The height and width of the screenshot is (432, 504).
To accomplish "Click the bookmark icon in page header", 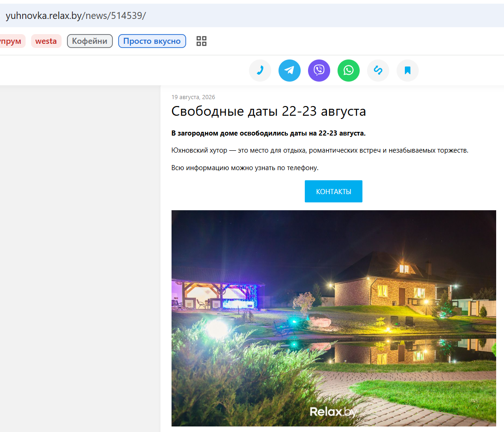I will [408, 71].
